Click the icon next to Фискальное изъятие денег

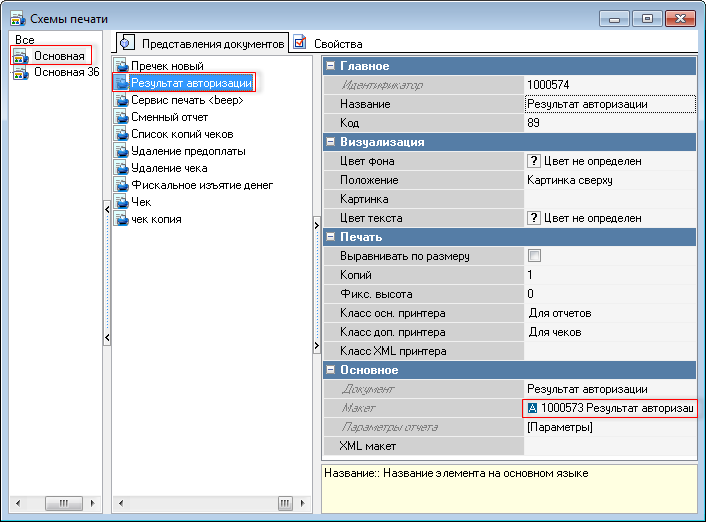[122, 185]
